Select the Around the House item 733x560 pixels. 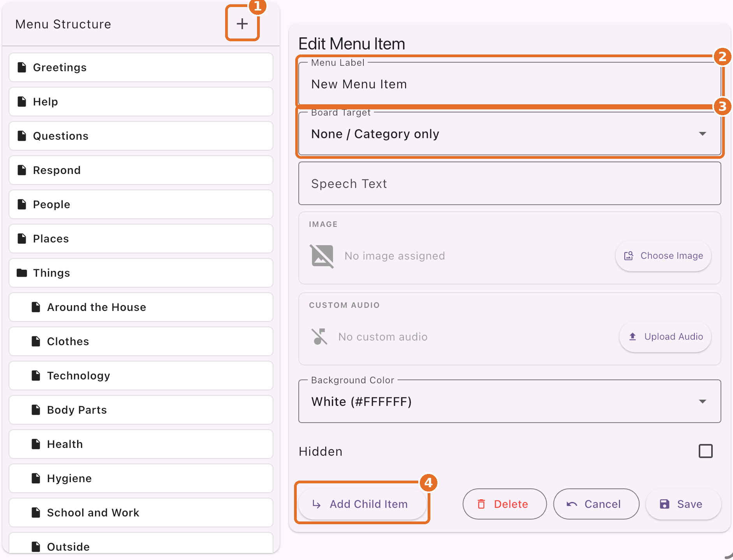pos(141,307)
